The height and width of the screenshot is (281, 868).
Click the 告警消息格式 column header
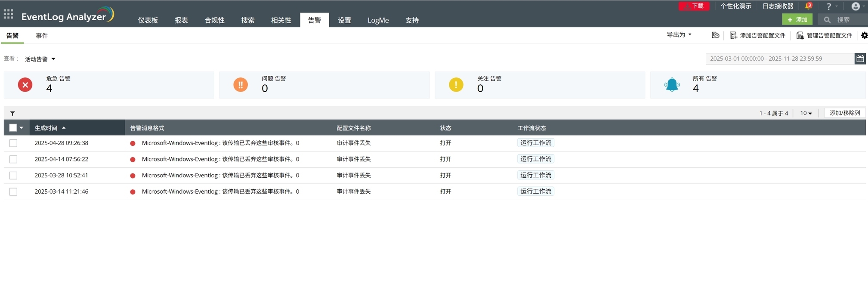coord(147,128)
